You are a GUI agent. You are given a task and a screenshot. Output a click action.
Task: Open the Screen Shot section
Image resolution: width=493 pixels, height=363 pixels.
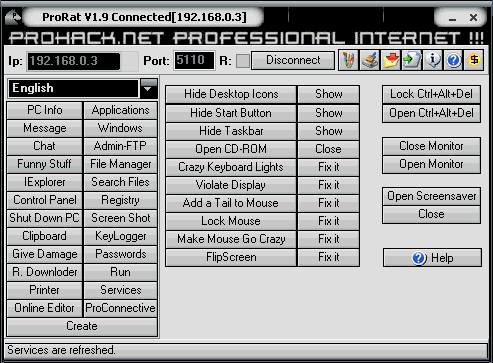pos(120,218)
